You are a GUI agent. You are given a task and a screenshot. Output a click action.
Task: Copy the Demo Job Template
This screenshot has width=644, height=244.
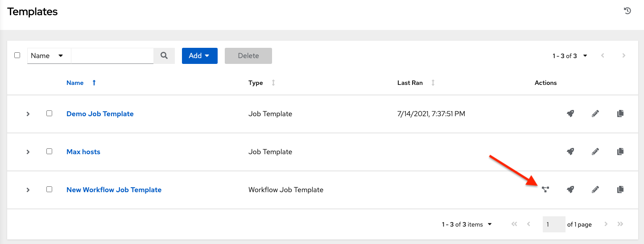(x=620, y=114)
